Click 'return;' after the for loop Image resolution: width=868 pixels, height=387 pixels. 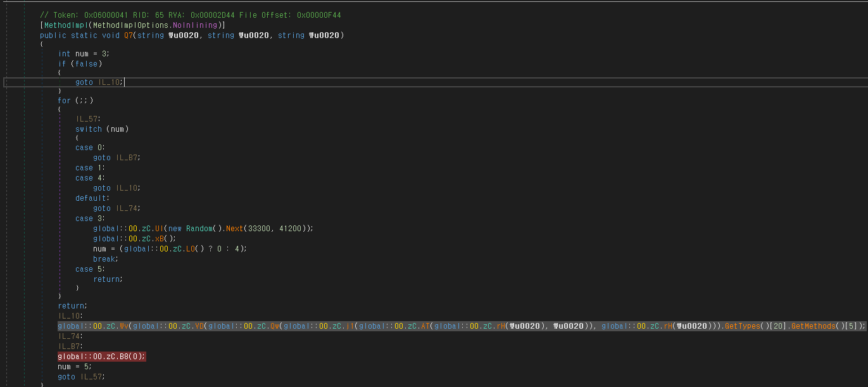click(x=72, y=306)
